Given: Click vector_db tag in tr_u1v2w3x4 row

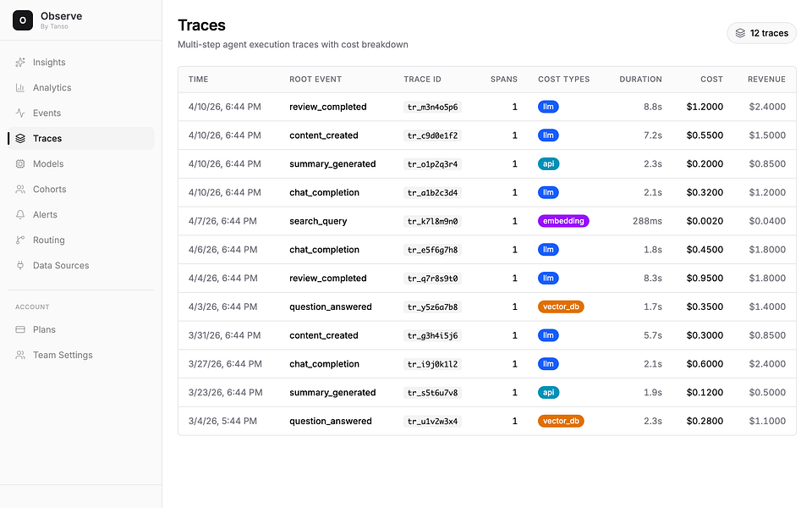Looking at the screenshot, I should click(561, 421).
